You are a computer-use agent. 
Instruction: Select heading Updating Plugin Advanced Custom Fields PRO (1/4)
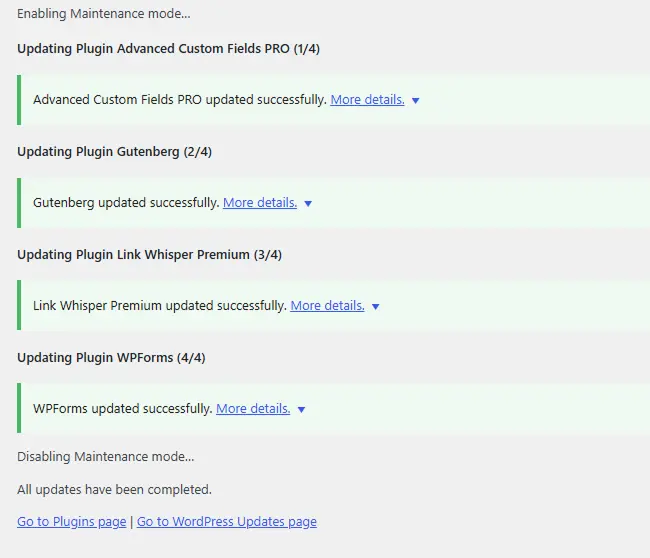(x=168, y=49)
